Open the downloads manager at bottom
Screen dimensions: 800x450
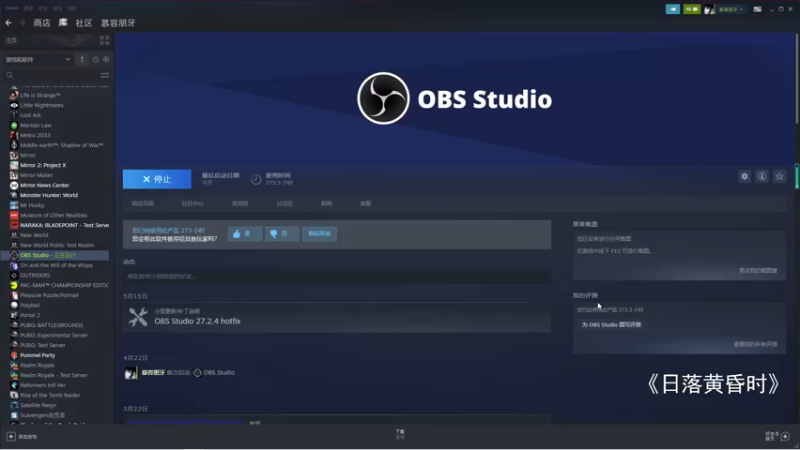point(400,434)
